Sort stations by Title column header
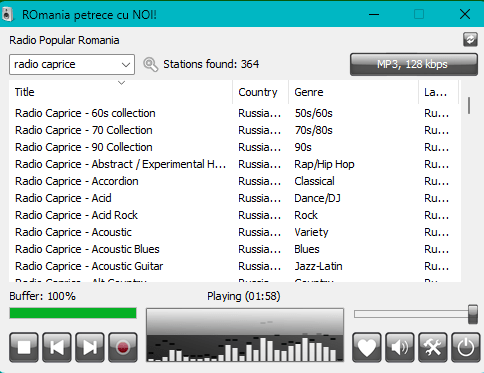The height and width of the screenshot is (373, 484). point(120,92)
